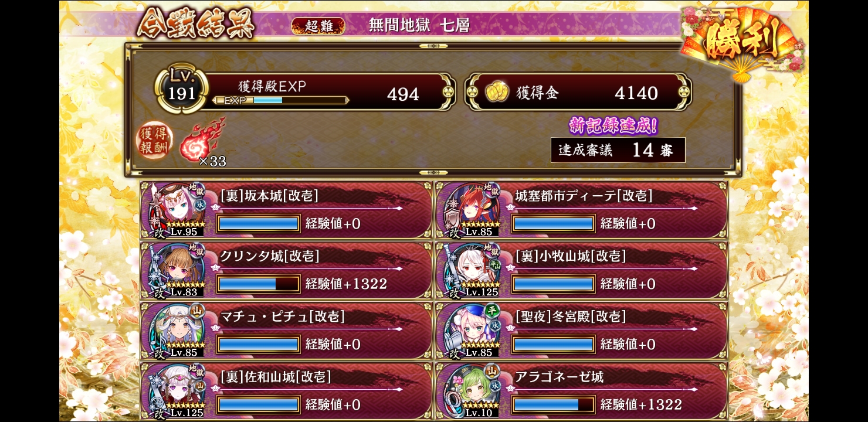Select the マチュ・ピチュ[改壱] result row

pyautogui.click(x=286, y=331)
